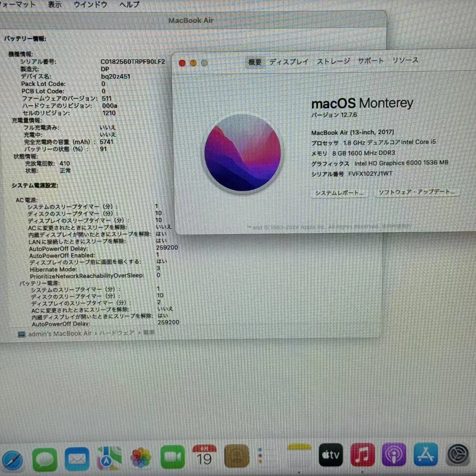The height and width of the screenshot is (476, 476).
Task: Open the Messages app in the Dock
Action: (x=45, y=459)
